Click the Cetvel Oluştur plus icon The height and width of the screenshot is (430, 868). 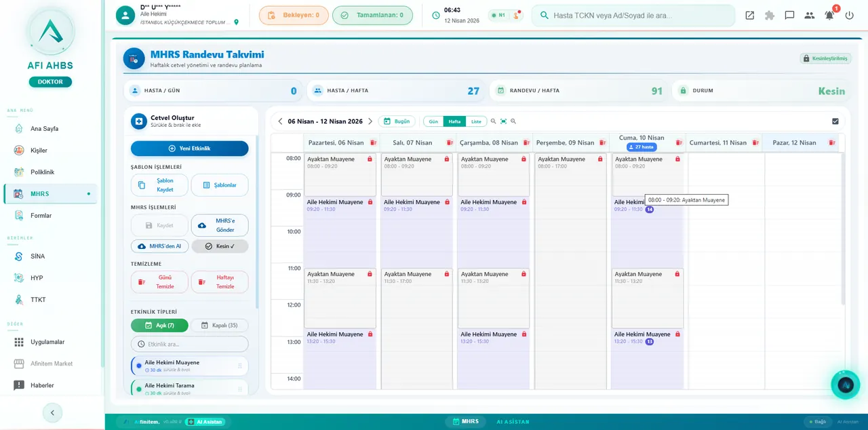[x=139, y=121]
